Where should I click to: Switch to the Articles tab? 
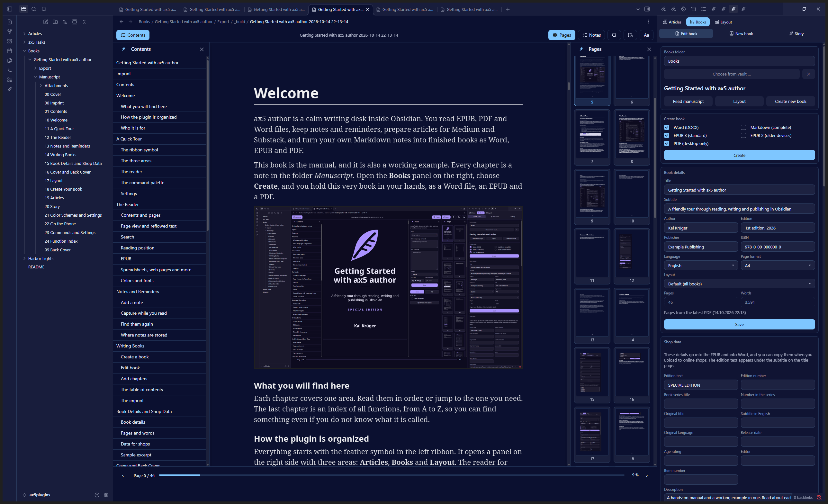(x=672, y=22)
